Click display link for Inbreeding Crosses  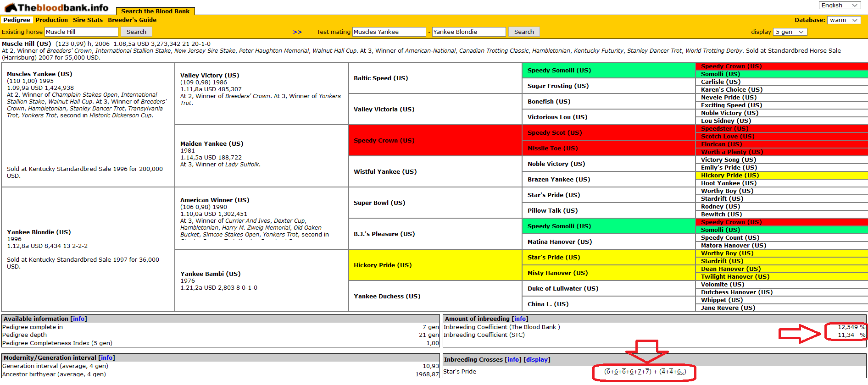pos(537,359)
